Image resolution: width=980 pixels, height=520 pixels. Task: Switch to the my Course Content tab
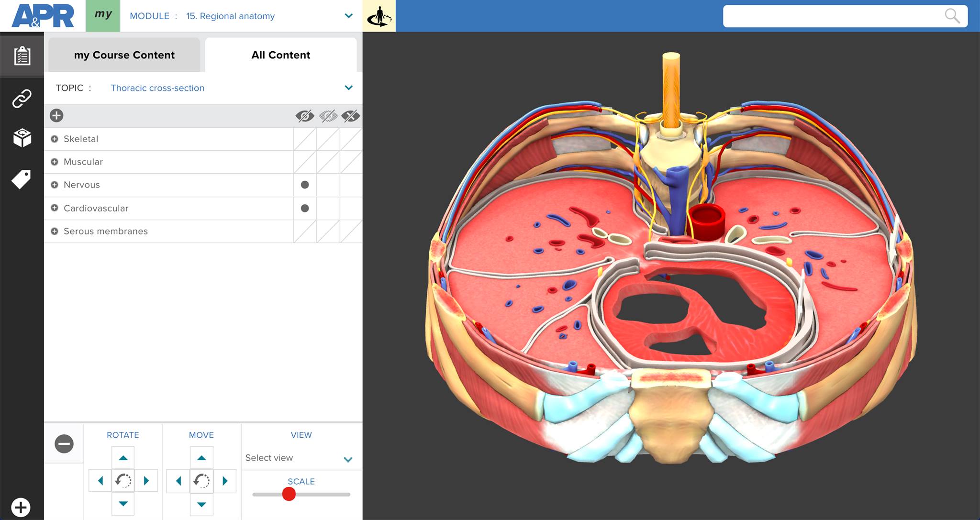click(x=124, y=55)
